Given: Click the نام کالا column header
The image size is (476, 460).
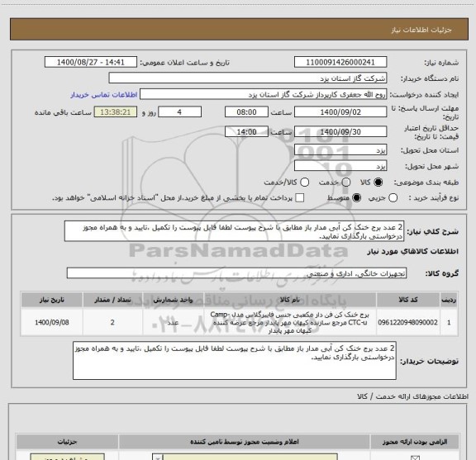Looking at the screenshot, I should tap(290, 300).
